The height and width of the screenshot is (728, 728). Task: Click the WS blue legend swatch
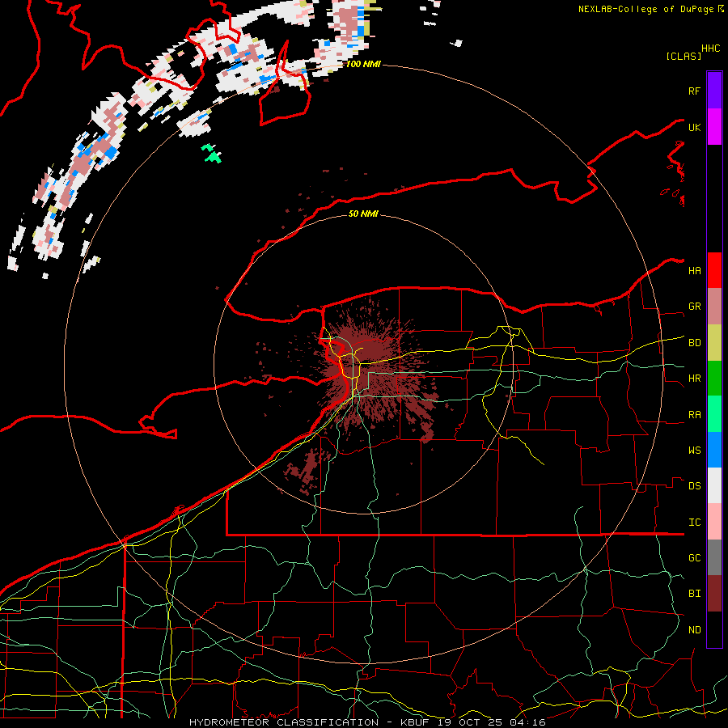(x=714, y=450)
